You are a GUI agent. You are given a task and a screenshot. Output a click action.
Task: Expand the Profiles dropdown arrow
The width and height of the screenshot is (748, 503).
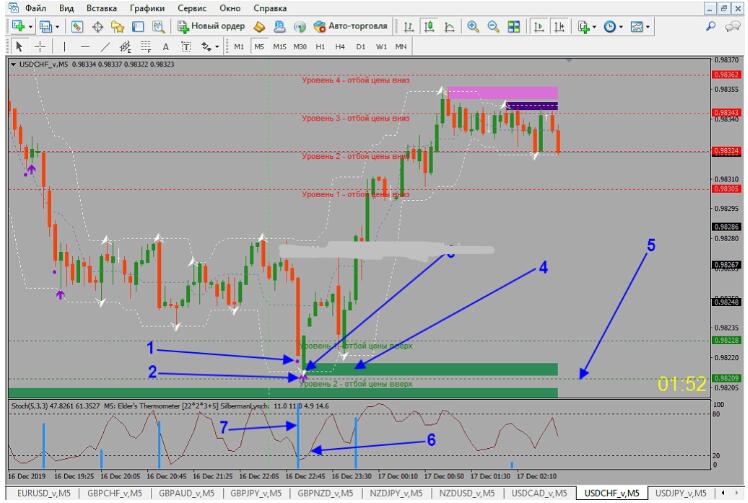coord(57,27)
